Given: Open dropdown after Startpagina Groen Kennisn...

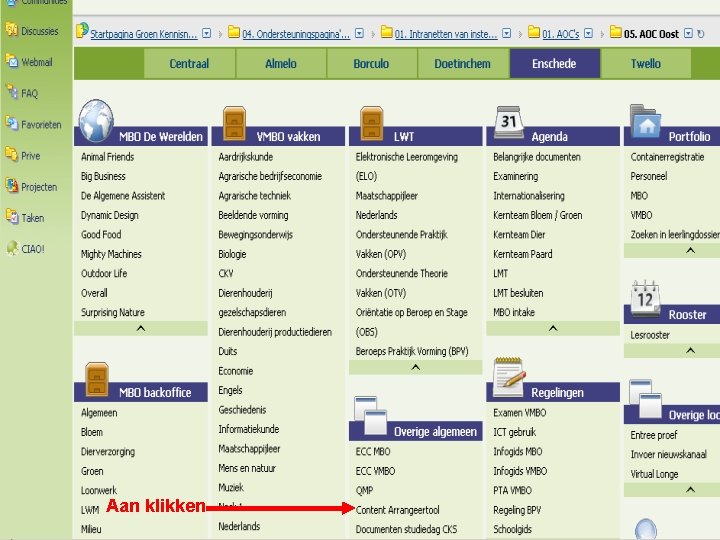Looking at the screenshot, I should 207,33.
